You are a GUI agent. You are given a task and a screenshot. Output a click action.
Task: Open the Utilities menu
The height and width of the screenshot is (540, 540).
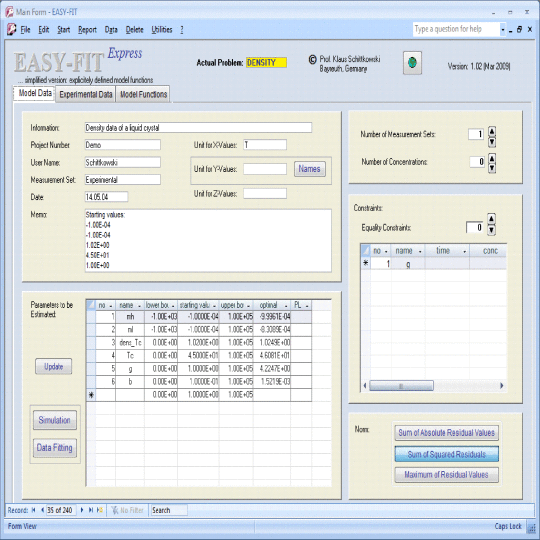point(162,30)
